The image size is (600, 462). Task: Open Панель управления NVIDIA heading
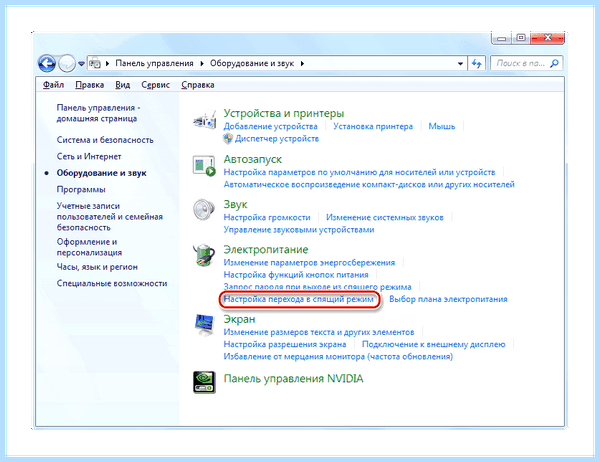293,379
